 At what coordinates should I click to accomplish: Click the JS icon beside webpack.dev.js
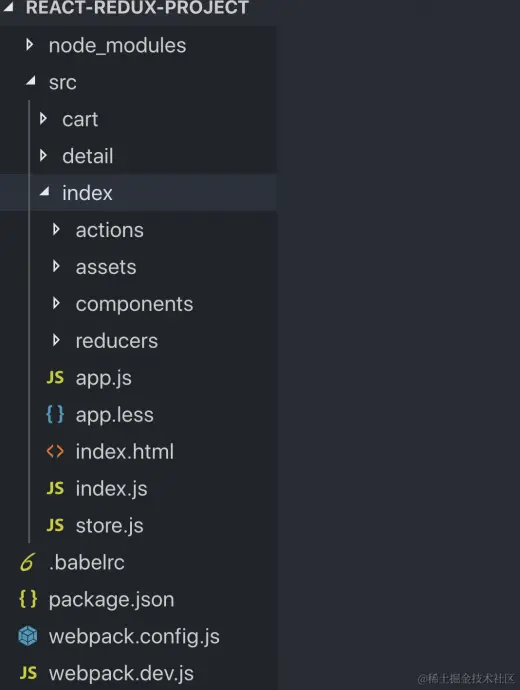28,673
